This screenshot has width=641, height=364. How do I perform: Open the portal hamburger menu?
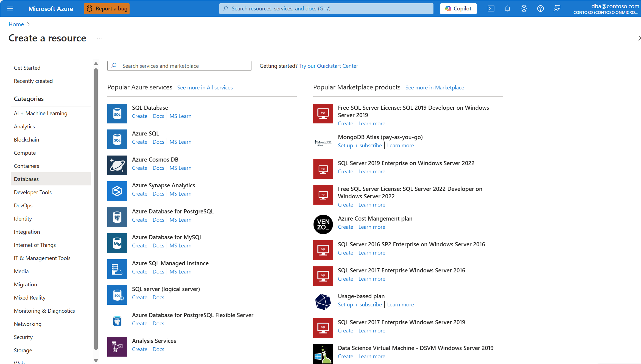point(10,8)
